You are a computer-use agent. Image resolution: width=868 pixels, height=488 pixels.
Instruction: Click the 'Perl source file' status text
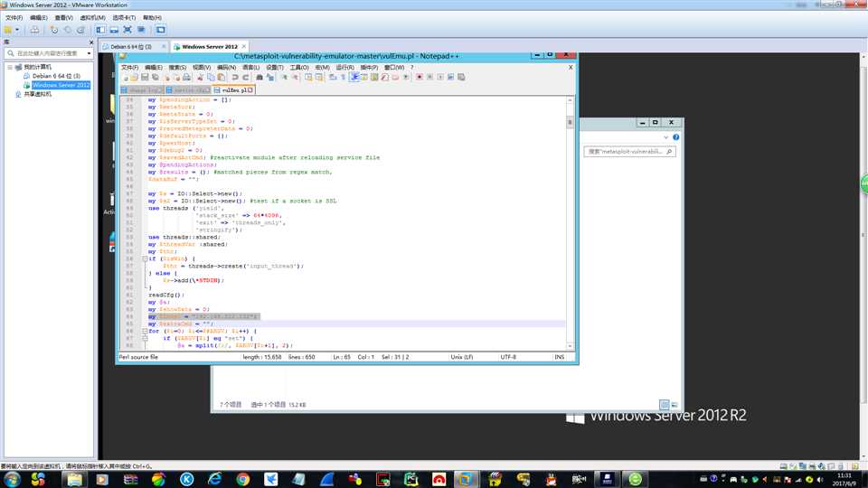[138, 357]
